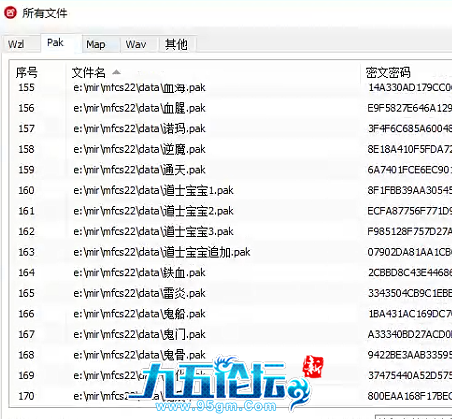
Task: Click cipher value starting 3343504C
Action: pos(410,293)
